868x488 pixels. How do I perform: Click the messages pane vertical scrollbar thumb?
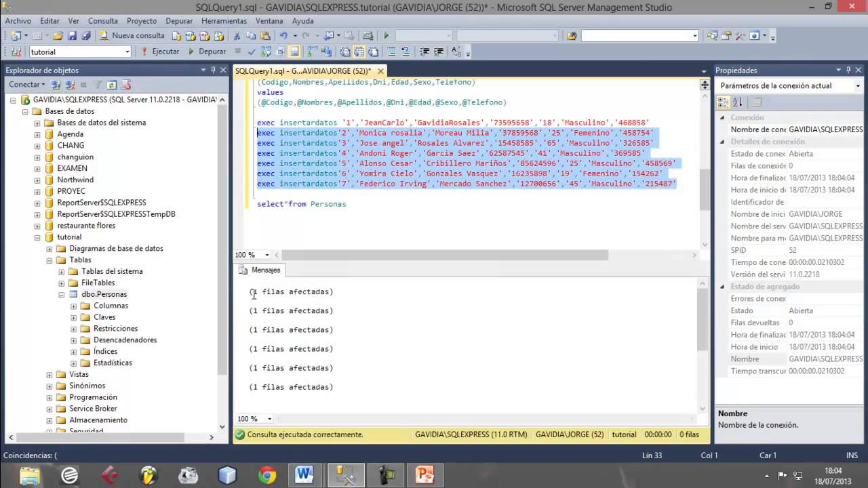[x=703, y=320]
